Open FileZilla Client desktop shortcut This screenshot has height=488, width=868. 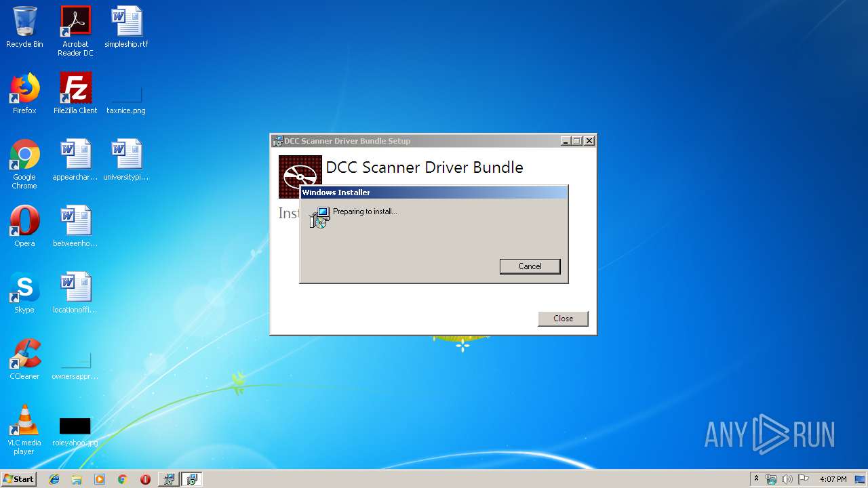[x=75, y=94]
